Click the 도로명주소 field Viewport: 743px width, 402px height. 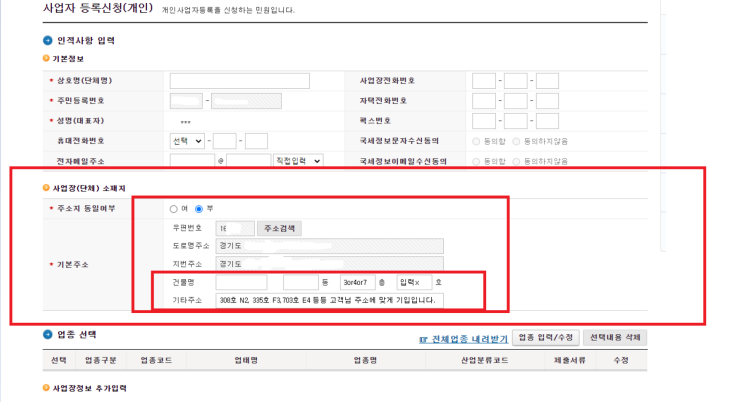coord(329,246)
